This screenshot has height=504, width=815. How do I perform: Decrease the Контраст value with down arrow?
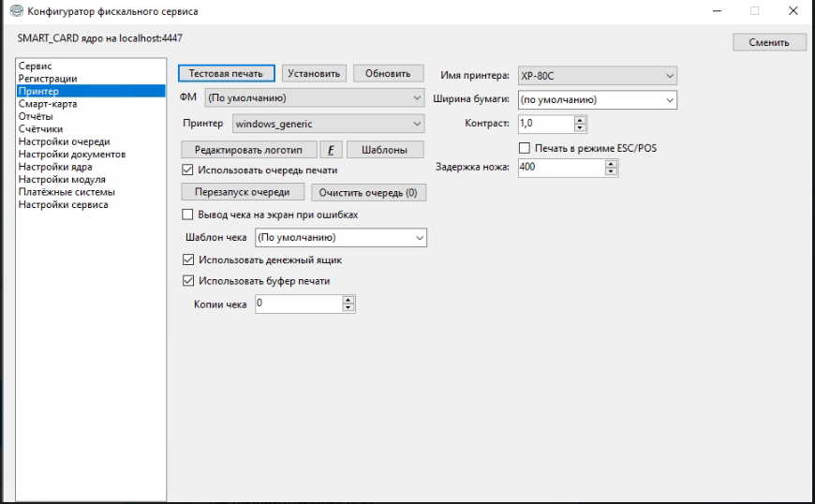pyautogui.click(x=580, y=127)
